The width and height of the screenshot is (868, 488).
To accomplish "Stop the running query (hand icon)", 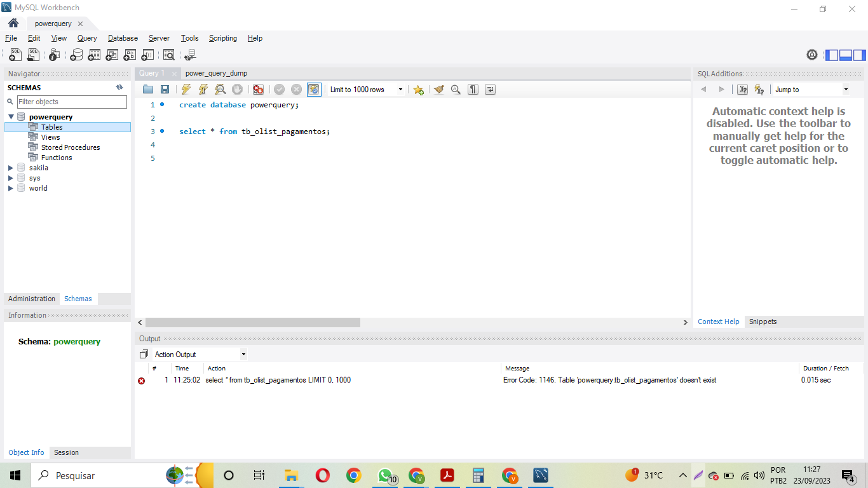I will (x=237, y=90).
